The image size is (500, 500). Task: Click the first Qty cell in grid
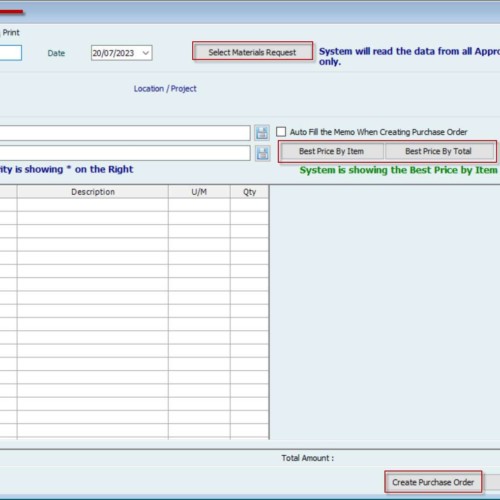(x=249, y=205)
